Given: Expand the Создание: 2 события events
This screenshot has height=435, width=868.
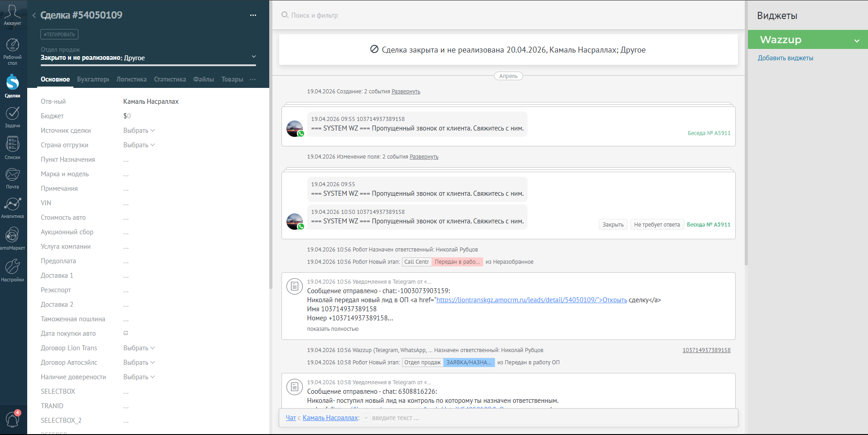Looking at the screenshot, I should point(406,92).
